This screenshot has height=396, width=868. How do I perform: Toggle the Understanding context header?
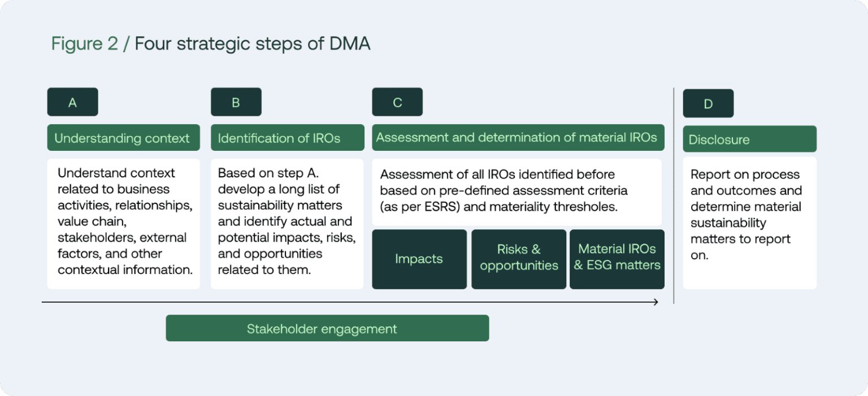coord(123,137)
